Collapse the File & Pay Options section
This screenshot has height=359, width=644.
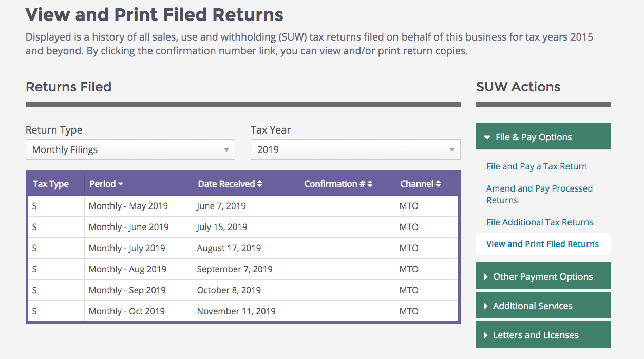[x=543, y=137]
